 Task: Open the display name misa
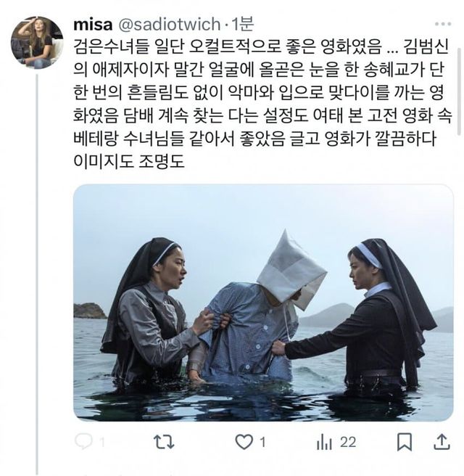coord(93,24)
